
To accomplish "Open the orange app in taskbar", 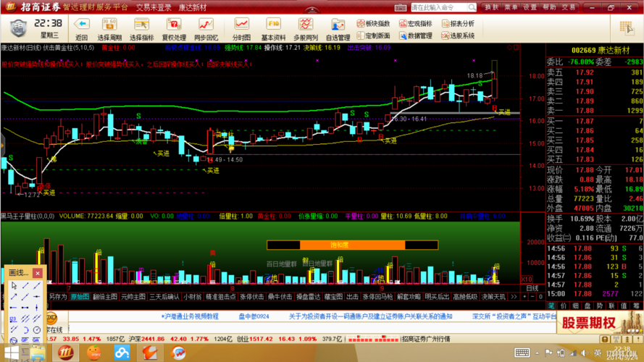I will pos(93,353).
